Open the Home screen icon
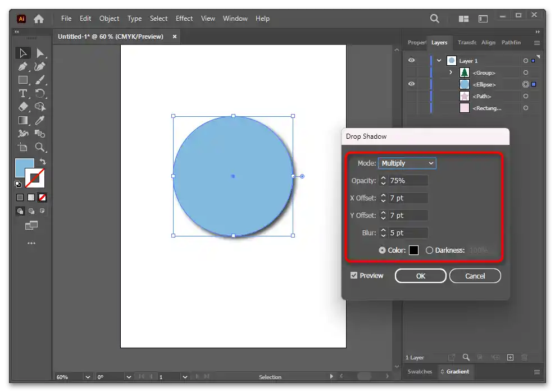Image resolution: width=555 pixels, height=392 pixels. 39,19
